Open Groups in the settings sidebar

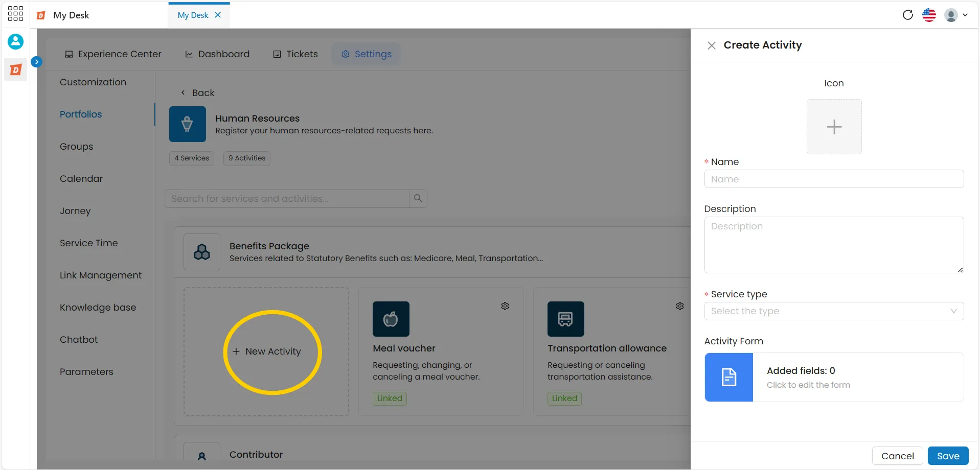pos(77,147)
